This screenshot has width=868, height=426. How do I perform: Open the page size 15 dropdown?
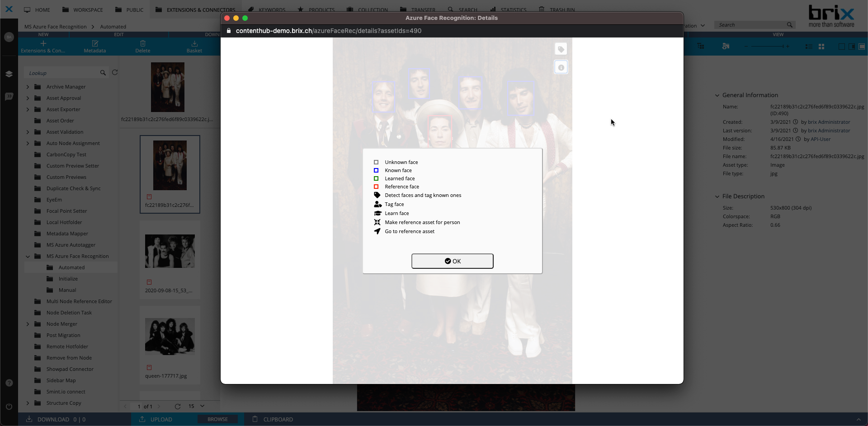click(197, 406)
